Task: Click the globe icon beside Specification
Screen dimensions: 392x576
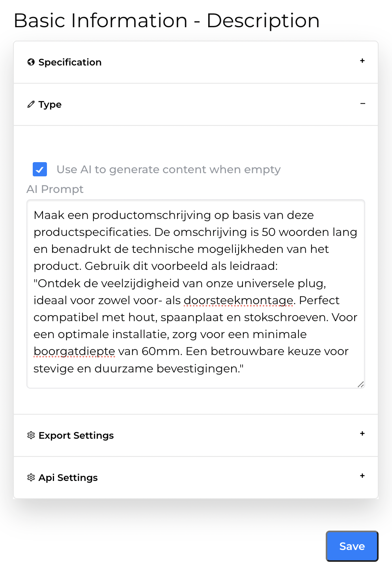Action: click(31, 62)
